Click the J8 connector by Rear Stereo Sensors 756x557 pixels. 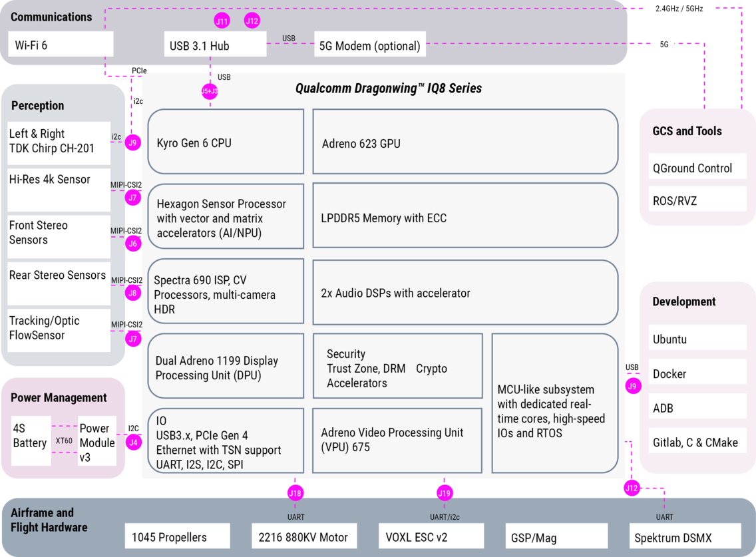133,293
